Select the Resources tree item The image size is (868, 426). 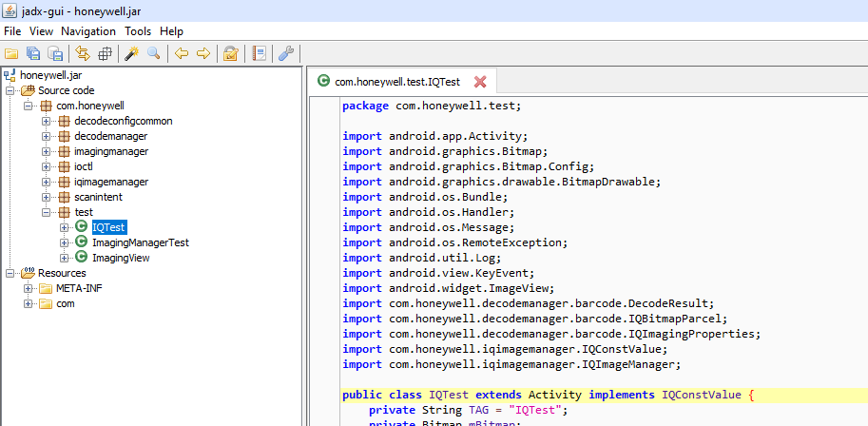62,273
